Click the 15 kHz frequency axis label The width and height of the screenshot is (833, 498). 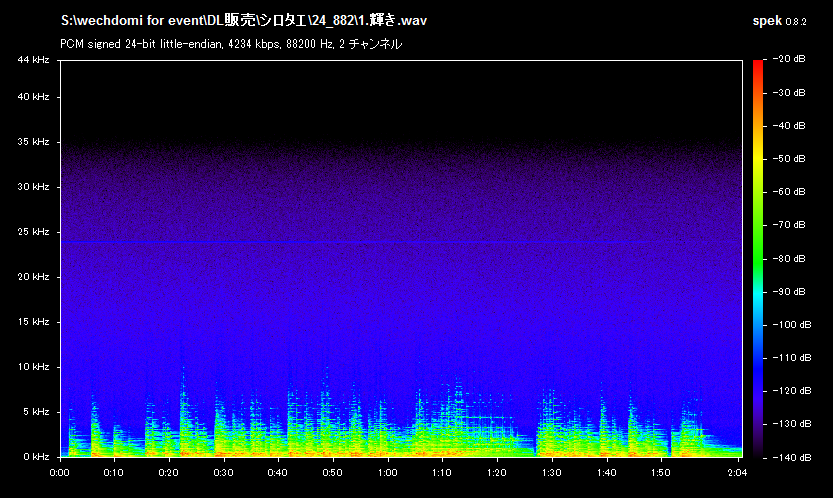click(33, 322)
